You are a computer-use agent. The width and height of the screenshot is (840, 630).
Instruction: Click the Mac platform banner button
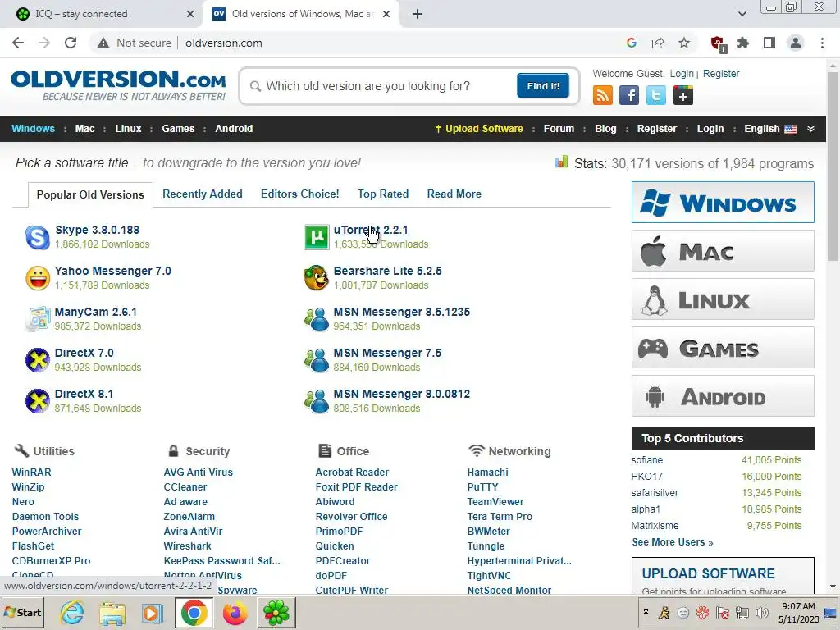723,251
